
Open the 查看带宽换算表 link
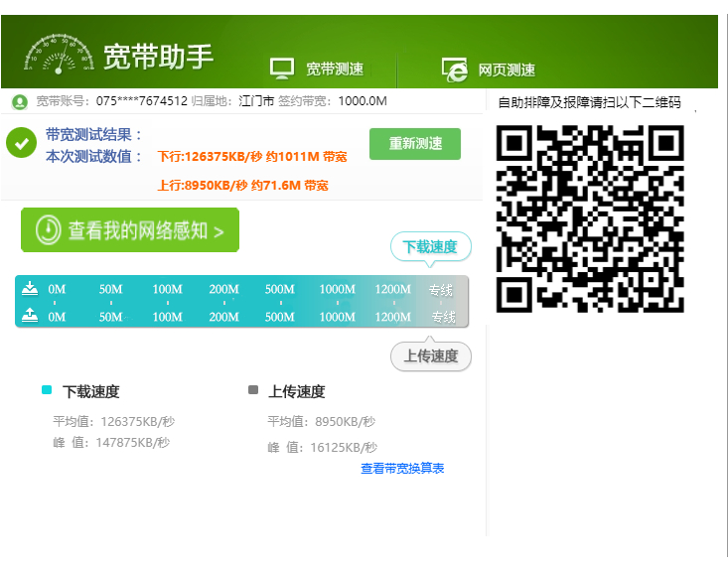402,468
